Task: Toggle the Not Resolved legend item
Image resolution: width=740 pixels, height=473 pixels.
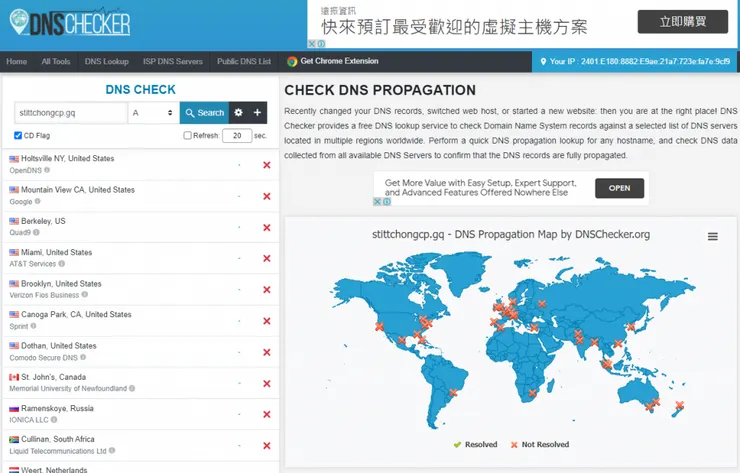Action: click(540, 444)
